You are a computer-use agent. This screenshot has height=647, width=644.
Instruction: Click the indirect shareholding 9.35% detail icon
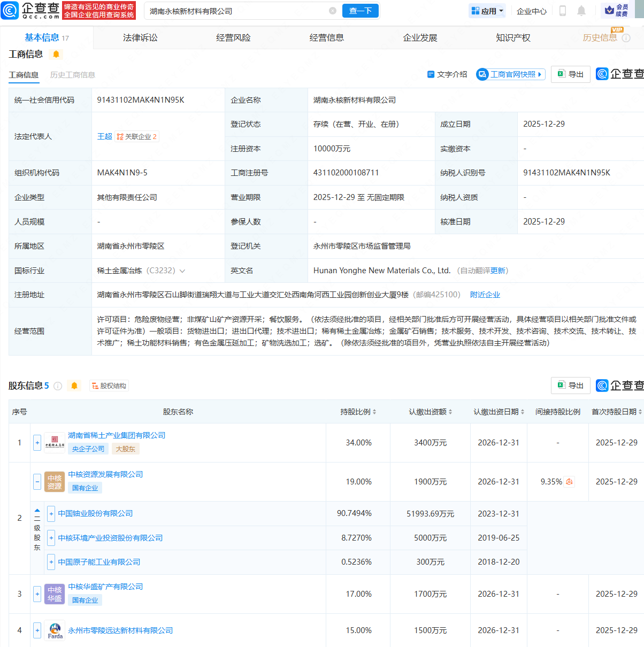coord(569,482)
